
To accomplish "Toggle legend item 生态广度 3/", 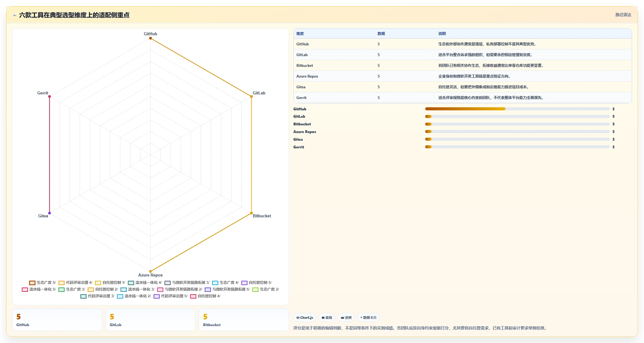I will click(72, 289).
